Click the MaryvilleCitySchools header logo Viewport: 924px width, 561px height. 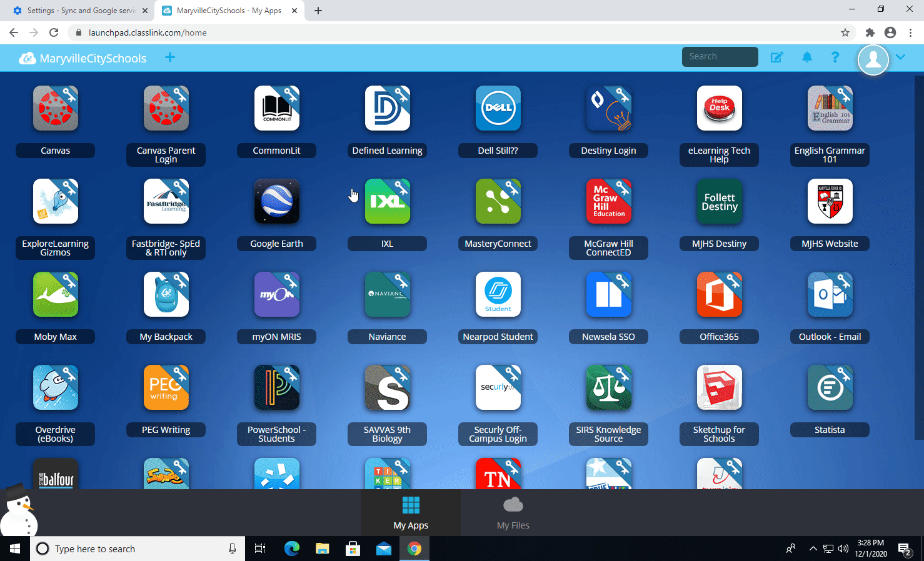pyautogui.click(x=83, y=58)
